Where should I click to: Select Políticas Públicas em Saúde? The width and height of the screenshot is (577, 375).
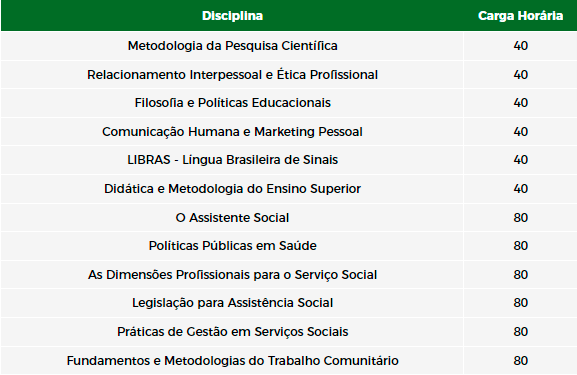[x=232, y=246]
